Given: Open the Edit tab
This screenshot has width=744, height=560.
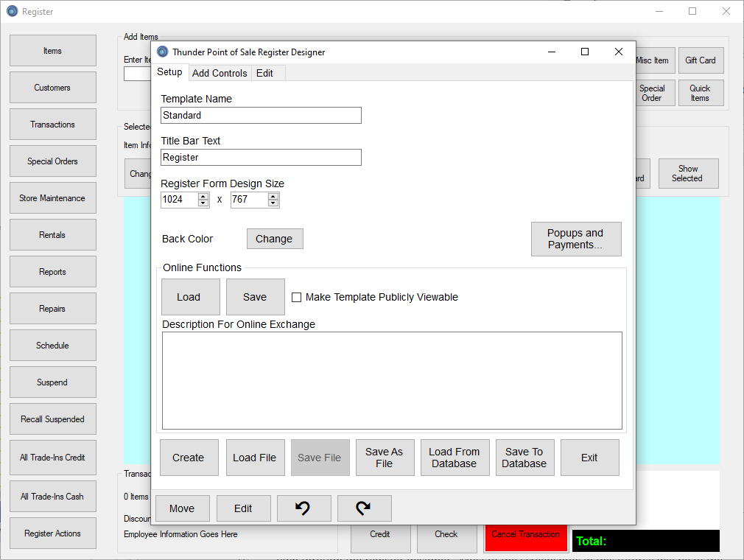Looking at the screenshot, I should (x=264, y=73).
